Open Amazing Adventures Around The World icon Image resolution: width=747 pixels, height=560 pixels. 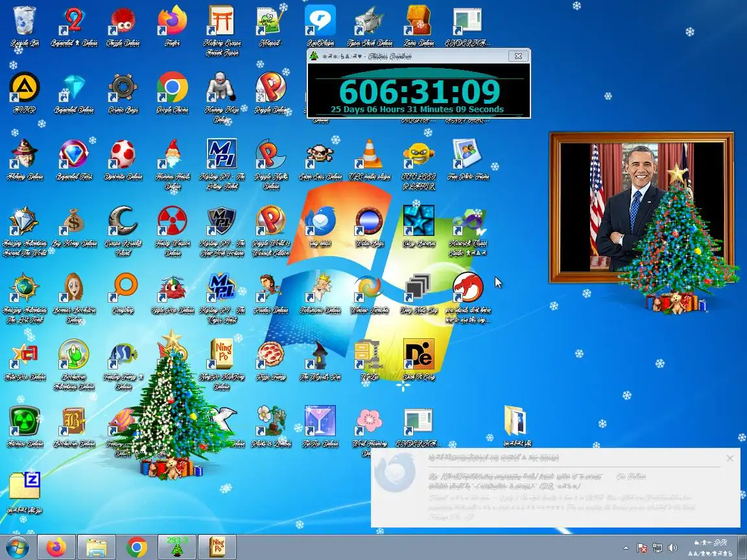click(x=24, y=221)
